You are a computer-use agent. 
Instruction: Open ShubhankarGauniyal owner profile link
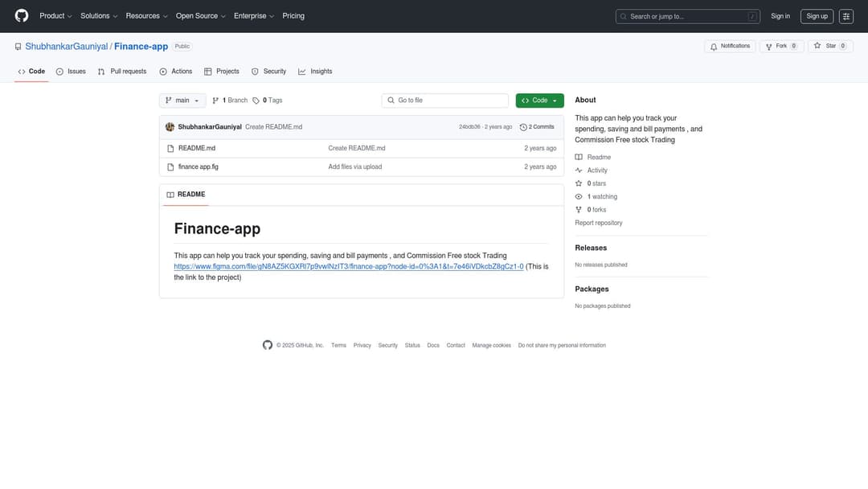[x=67, y=47]
